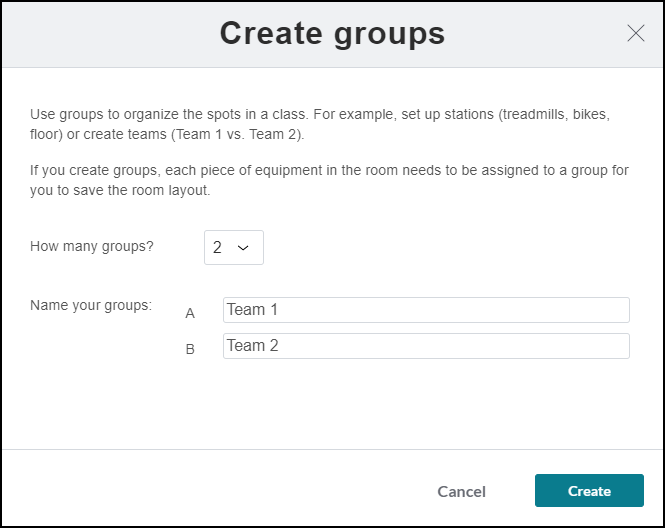
Task: Select the group A letter label
Action: (190, 313)
